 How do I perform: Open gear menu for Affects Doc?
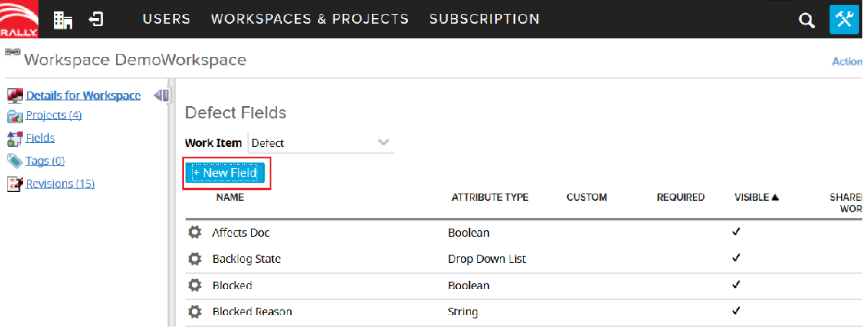tap(195, 233)
